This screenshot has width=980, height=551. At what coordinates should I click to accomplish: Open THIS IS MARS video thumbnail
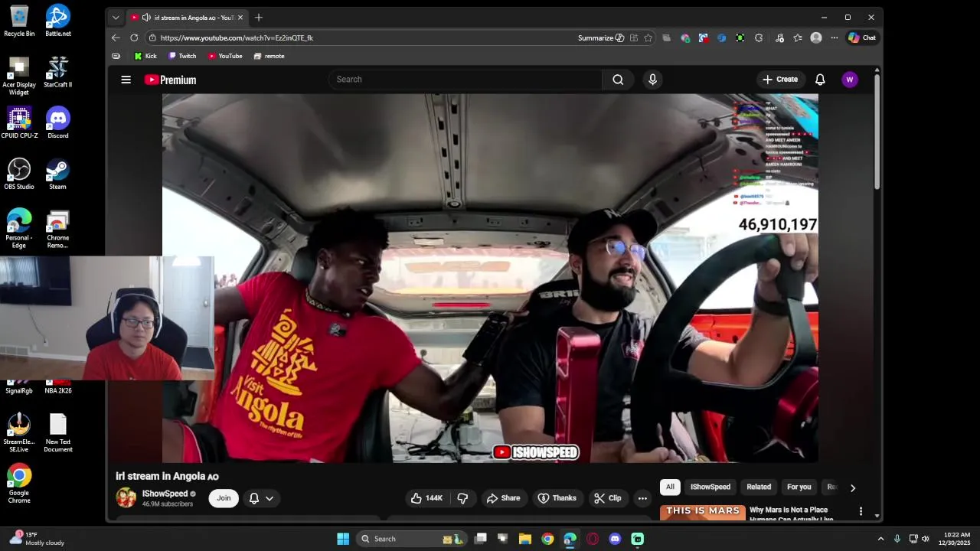click(x=702, y=512)
